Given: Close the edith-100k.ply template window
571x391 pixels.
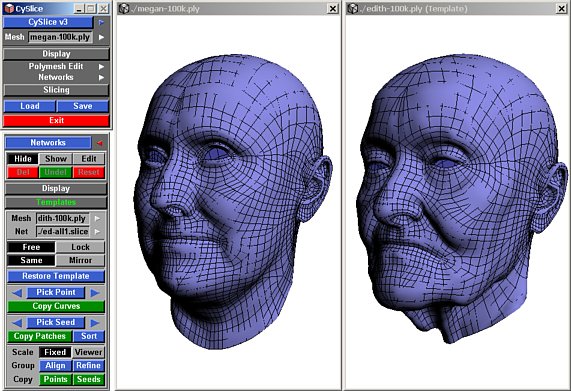Looking at the screenshot, I should point(562,9).
